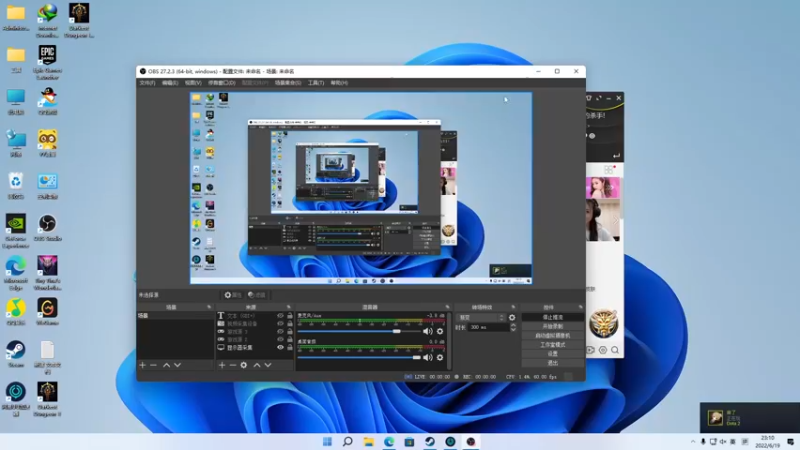Select the 显示器采集 source row
The width and height of the screenshot is (800, 450).
coord(255,347)
